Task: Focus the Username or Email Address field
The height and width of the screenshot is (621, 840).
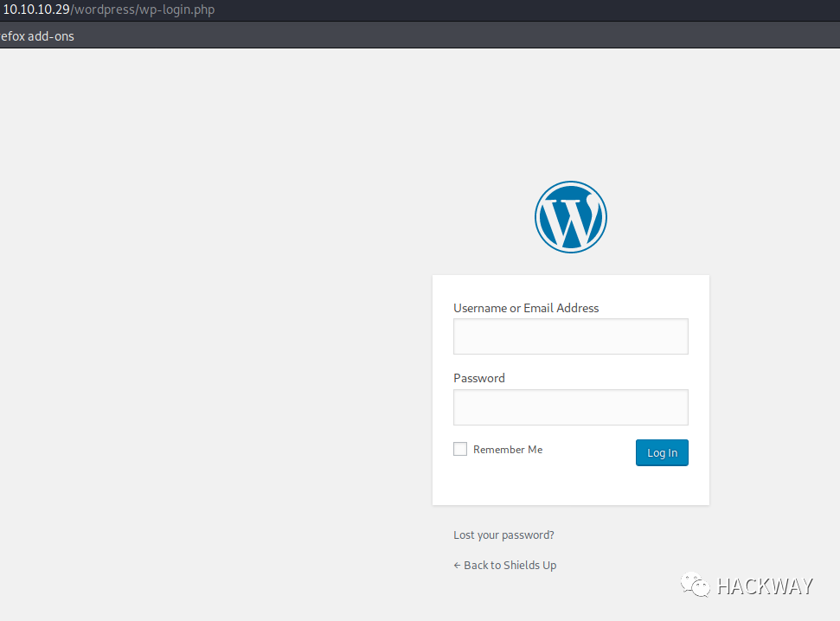Action: click(x=571, y=336)
